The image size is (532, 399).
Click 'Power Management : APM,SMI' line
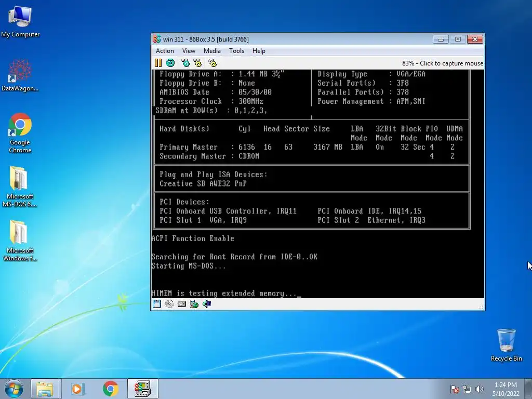[371, 101]
